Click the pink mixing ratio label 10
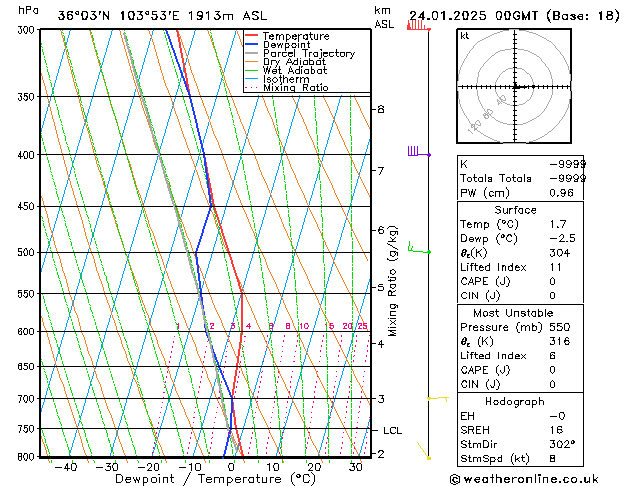 pos(304,326)
